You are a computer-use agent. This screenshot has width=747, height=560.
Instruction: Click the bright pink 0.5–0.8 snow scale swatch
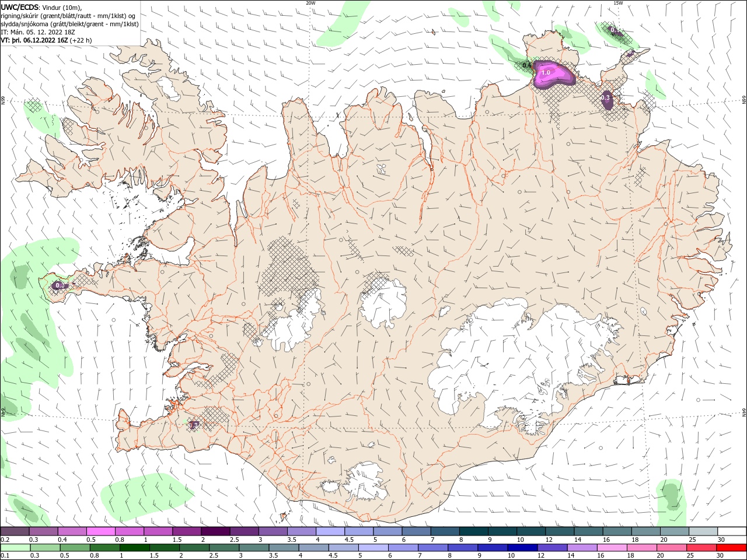click(100, 531)
